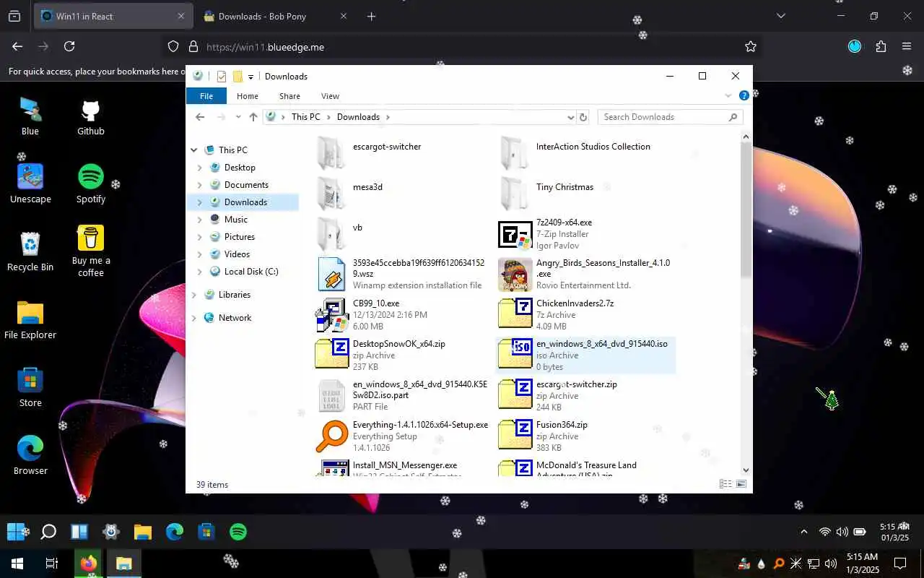Viewport: 924px width, 578px height.
Task: Select en_windows_8_x64_dvd_915440.iso archive
Action: pos(585,355)
